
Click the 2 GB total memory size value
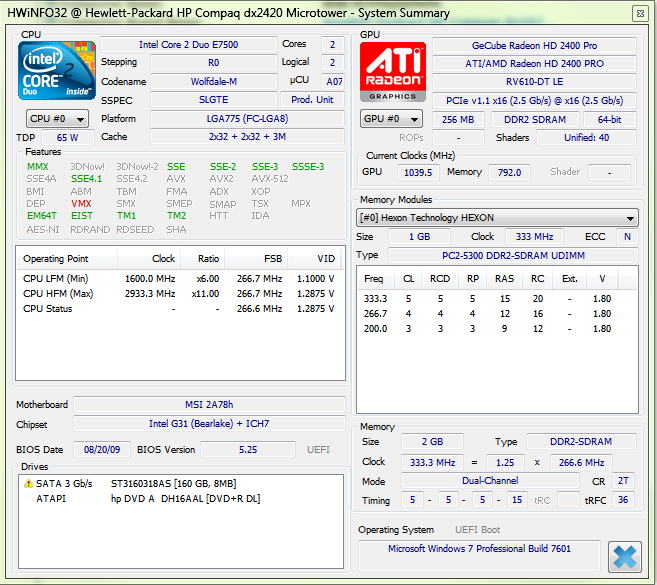(x=432, y=442)
